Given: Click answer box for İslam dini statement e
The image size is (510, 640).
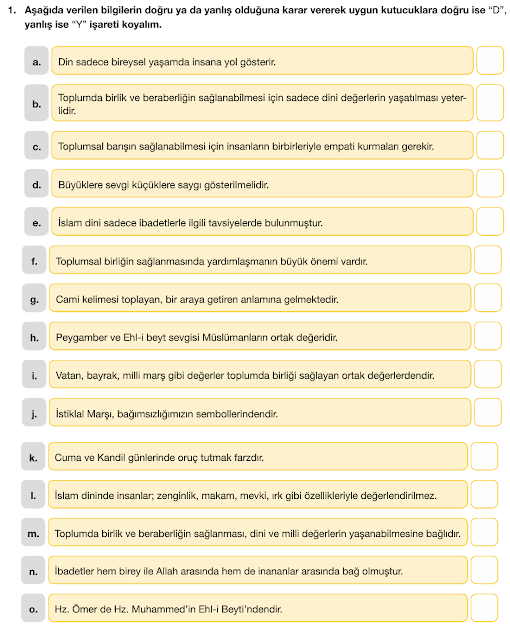Looking at the screenshot, I should pos(490,222).
